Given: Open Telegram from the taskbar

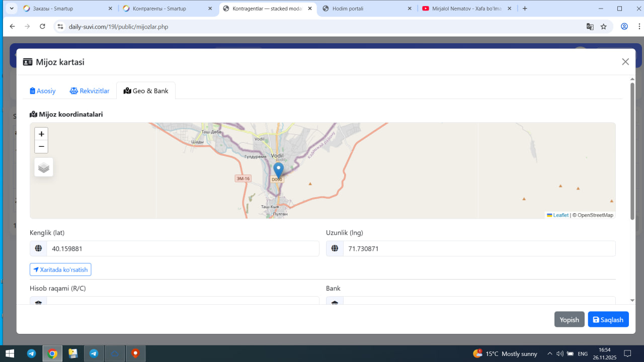Looking at the screenshot, I should pos(31,353).
